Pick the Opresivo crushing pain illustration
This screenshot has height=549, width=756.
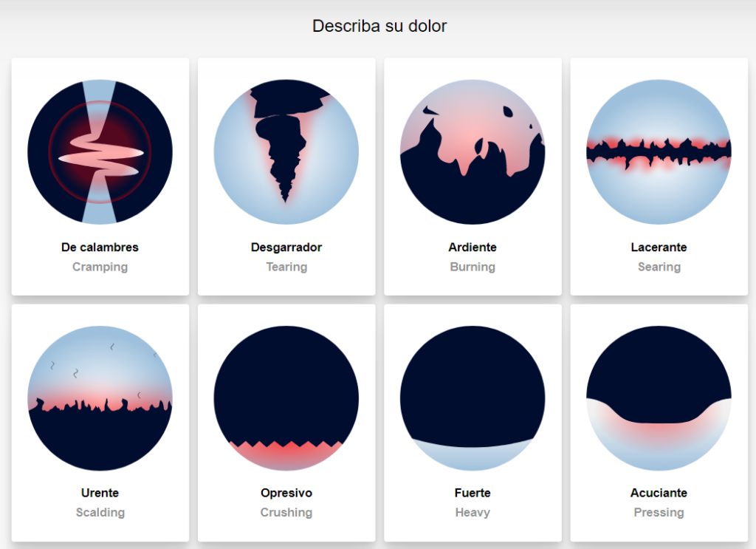(x=286, y=398)
